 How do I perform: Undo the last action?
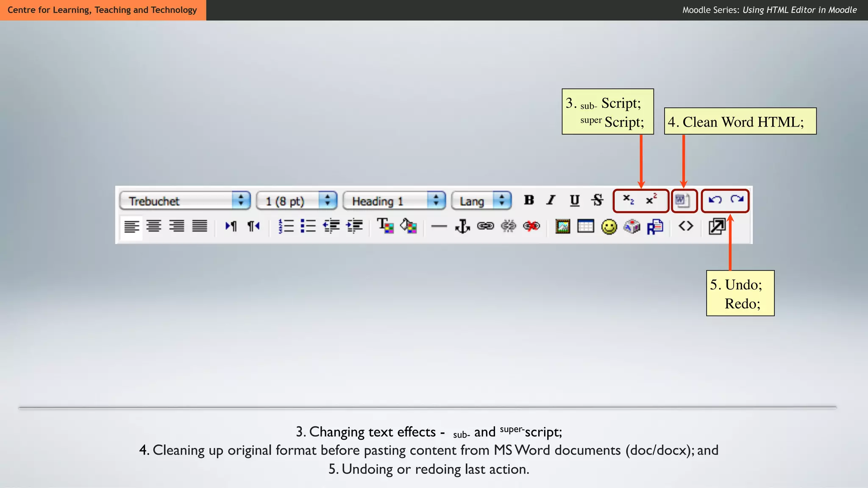pyautogui.click(x=715, y=200)
